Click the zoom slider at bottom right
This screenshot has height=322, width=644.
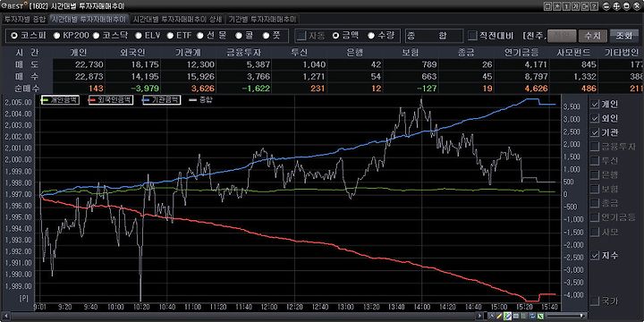click(566, 316)
